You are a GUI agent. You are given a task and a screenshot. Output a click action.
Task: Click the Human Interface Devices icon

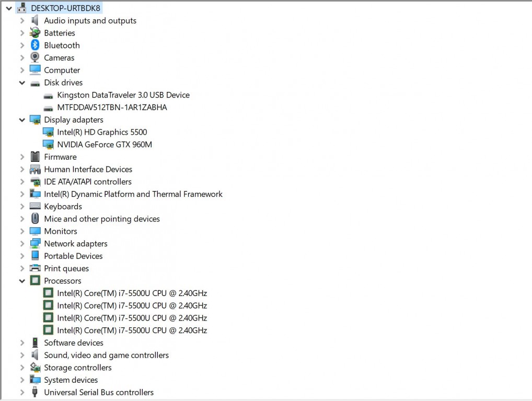[x=36, y=169]
